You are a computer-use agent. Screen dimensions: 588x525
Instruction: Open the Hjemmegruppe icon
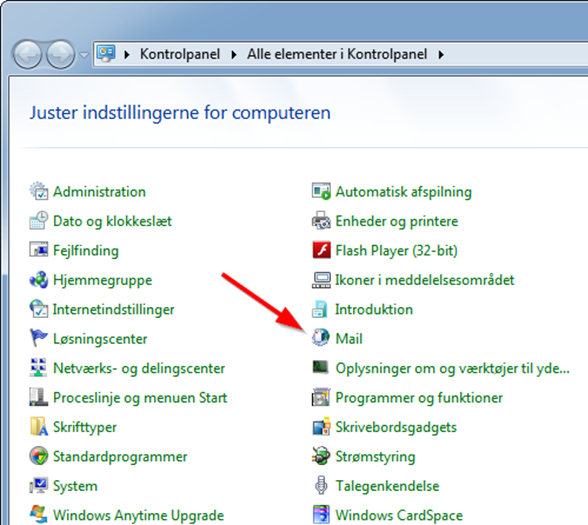pos(39,280)
